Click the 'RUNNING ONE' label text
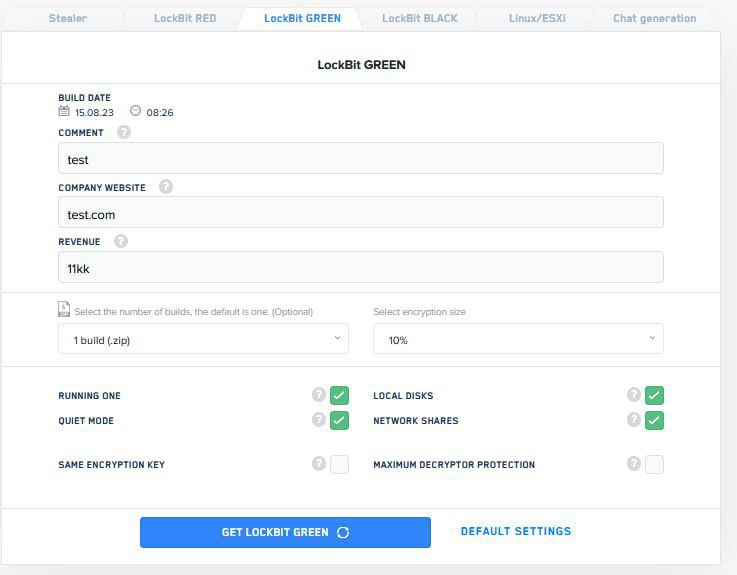 [x=89, y=396]
